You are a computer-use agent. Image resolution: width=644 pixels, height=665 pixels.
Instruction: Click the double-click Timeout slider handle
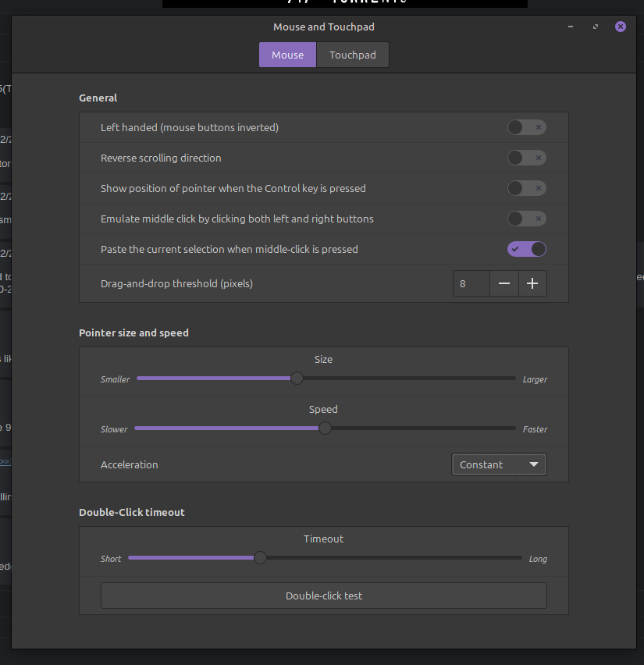pos(260,557)
